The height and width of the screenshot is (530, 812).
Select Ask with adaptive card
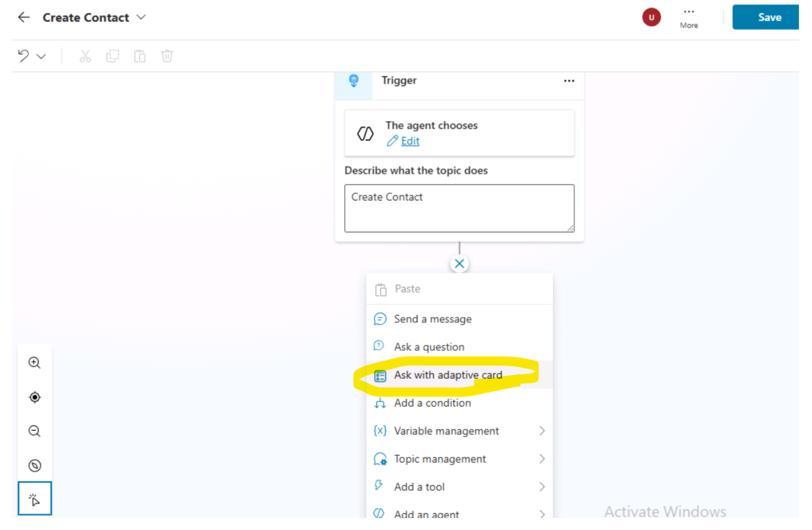448,376
